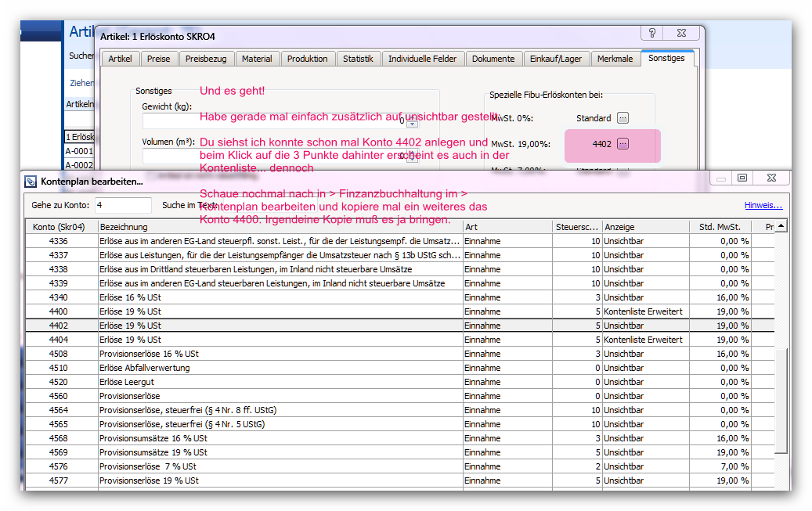Viewport: 812px width, 511px height.
Task: Select account row 4565
Action: (400, 424)
